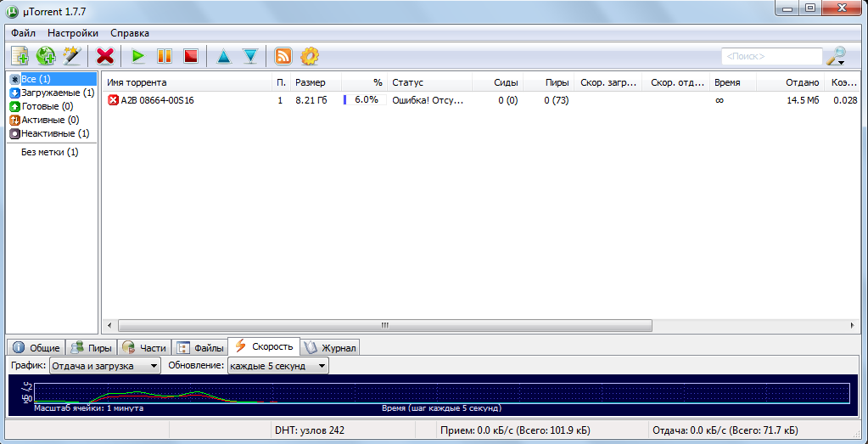Click the red error icon beside A2B 08664-00S16
868x444 pixels.
(x=113, y=100)
